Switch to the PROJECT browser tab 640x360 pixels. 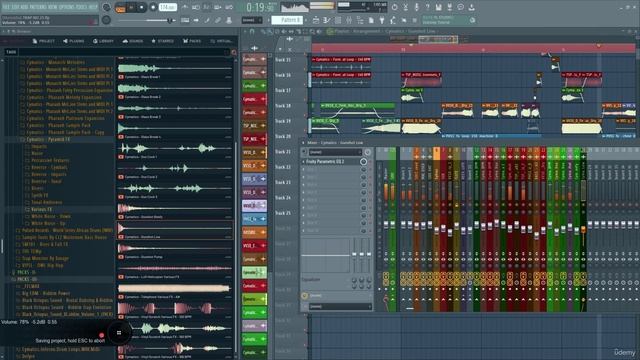pos(44,41)
